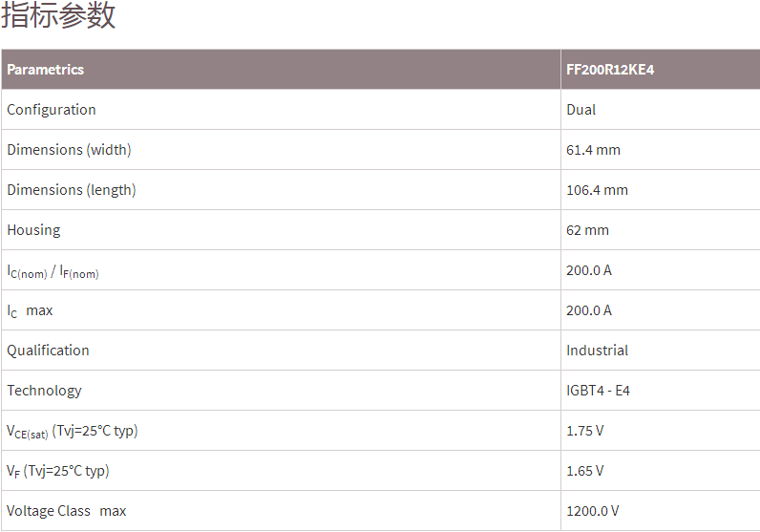Select the Qualification row label
760x532 pixels.
coord(48,351)
